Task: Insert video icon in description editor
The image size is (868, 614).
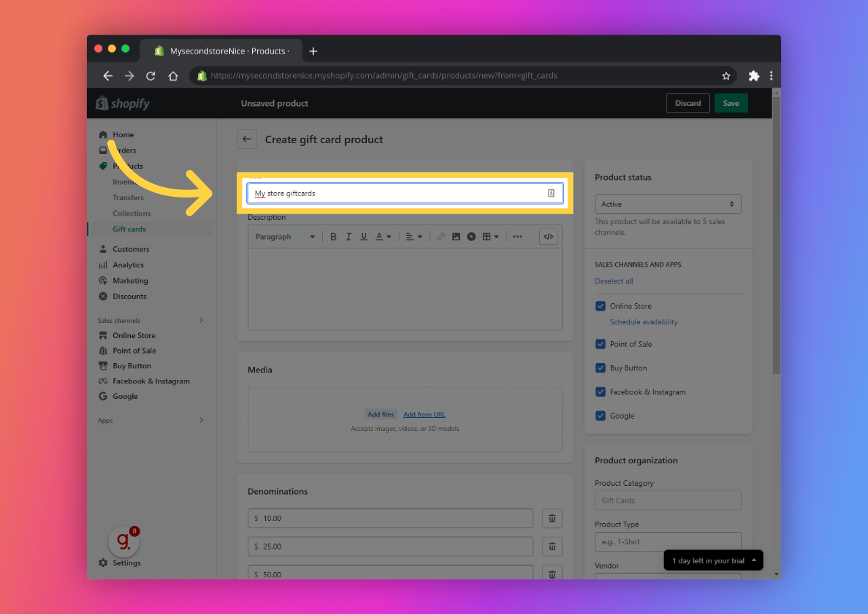Action: point(471,237)
